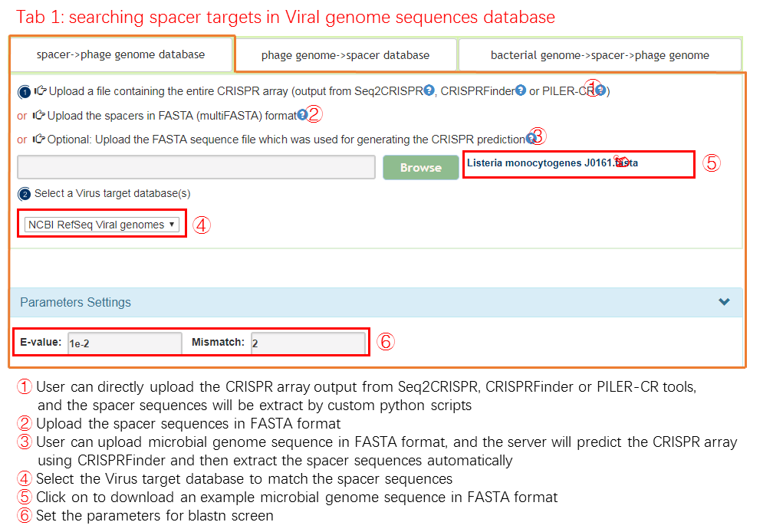Open help for multiFASTA format
Viewport: 773px width, 532px height.
[x=302, y=115]
